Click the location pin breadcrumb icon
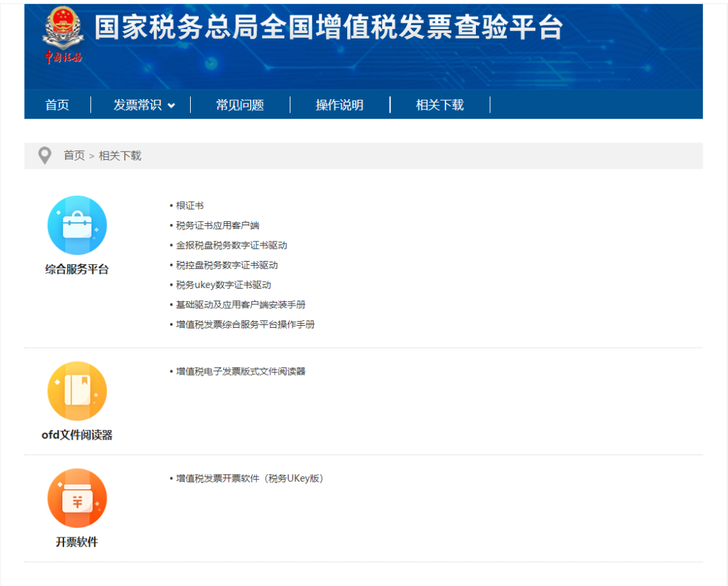728x586 pixels. (x=44, y=156)
